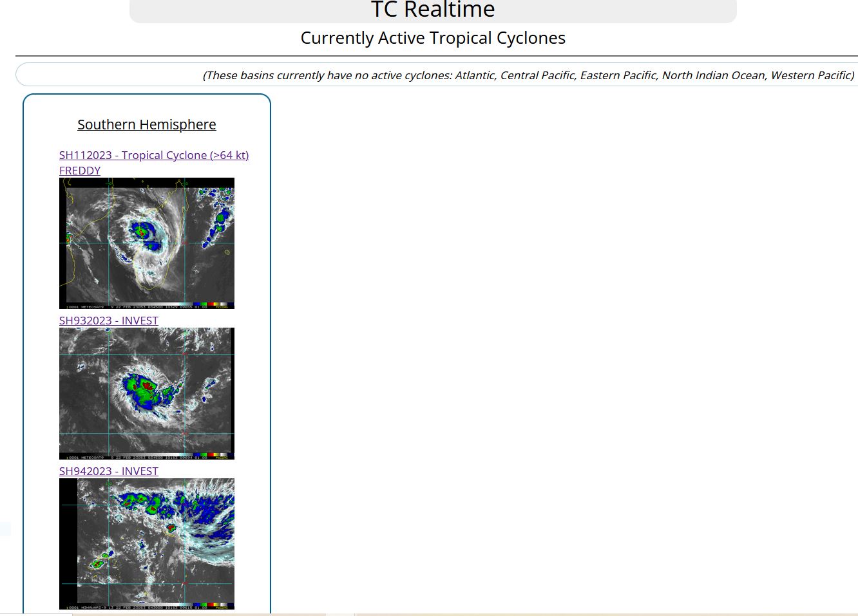This screenshot has height=616, width=858.
Task: Click the small red storm cell in SH942023 image
Action: (x=171, y=528)
